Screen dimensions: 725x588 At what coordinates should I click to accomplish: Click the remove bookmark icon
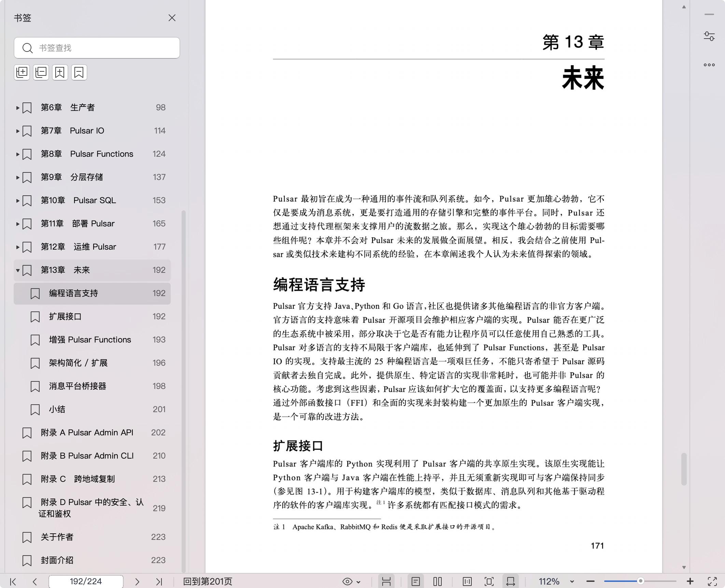coord(79,72)
